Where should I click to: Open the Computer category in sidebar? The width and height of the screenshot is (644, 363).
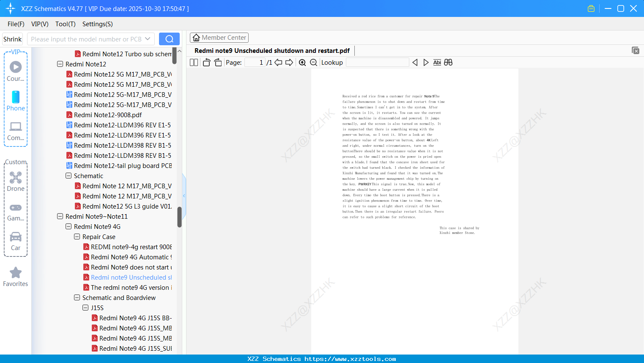(x=16, y=131)
